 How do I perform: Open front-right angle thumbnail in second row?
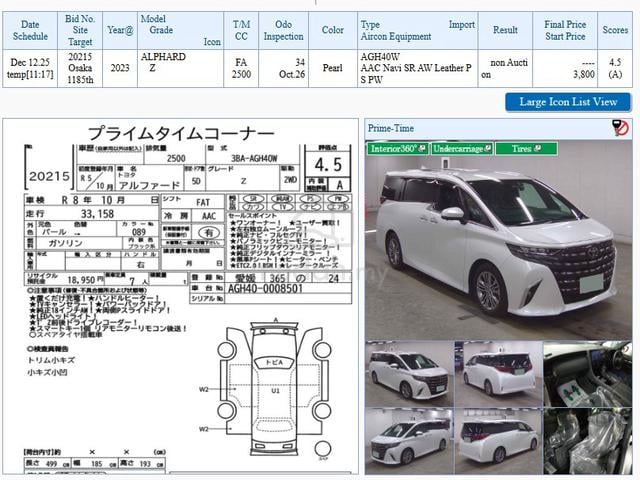click(x=409, y=442)
